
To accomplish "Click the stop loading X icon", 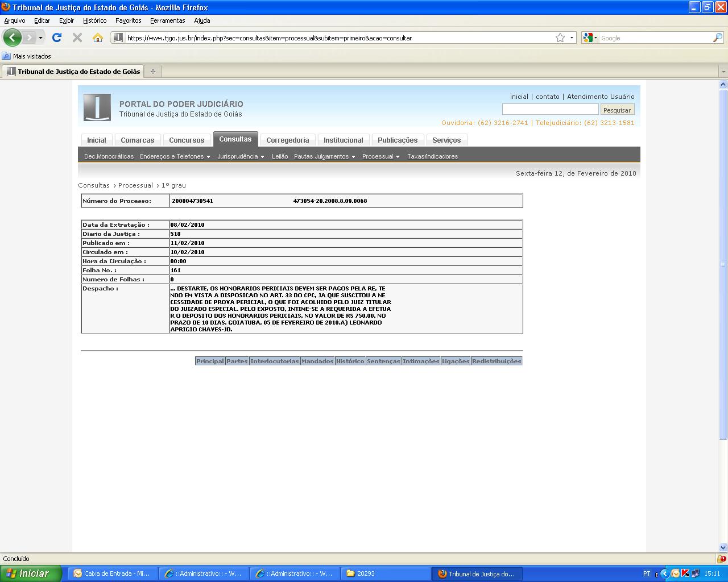I will pos(77,38).
